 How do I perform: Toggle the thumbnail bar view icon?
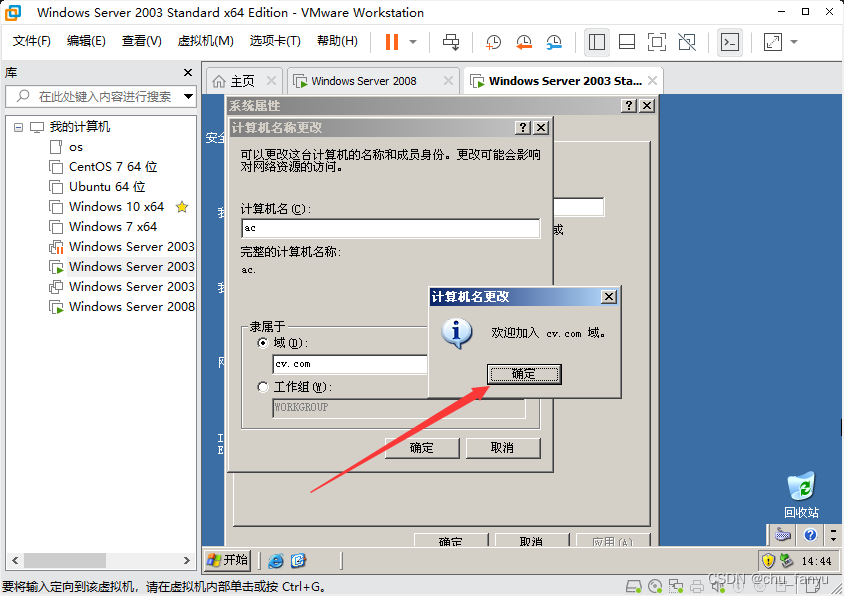pos(627,41)
